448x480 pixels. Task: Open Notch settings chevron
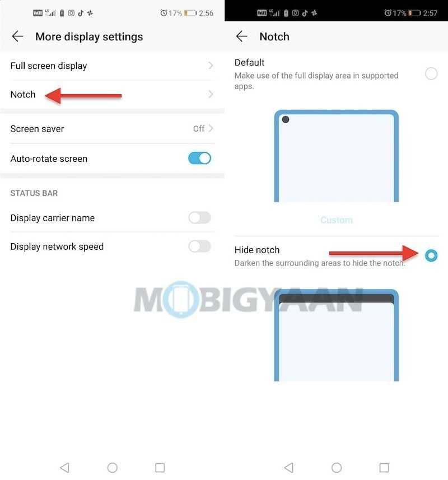211,94
